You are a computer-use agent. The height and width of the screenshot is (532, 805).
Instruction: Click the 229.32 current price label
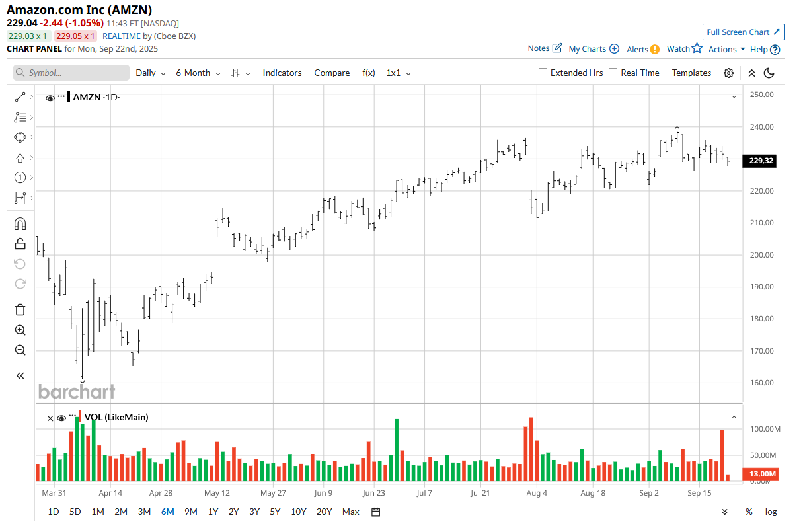point(760,161)
